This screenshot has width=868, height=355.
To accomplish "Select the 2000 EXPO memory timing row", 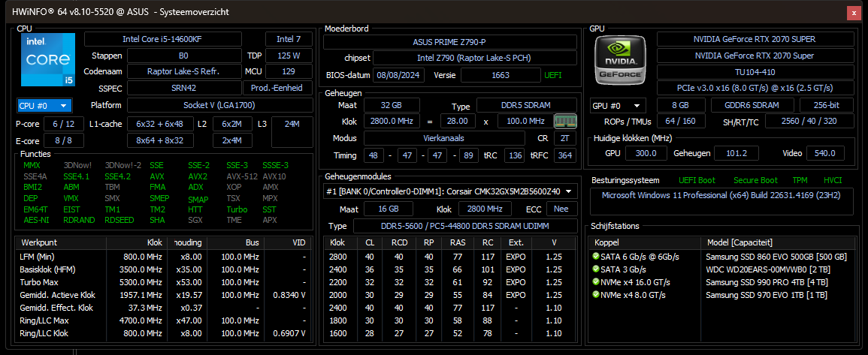I will [x=450, y=295].
